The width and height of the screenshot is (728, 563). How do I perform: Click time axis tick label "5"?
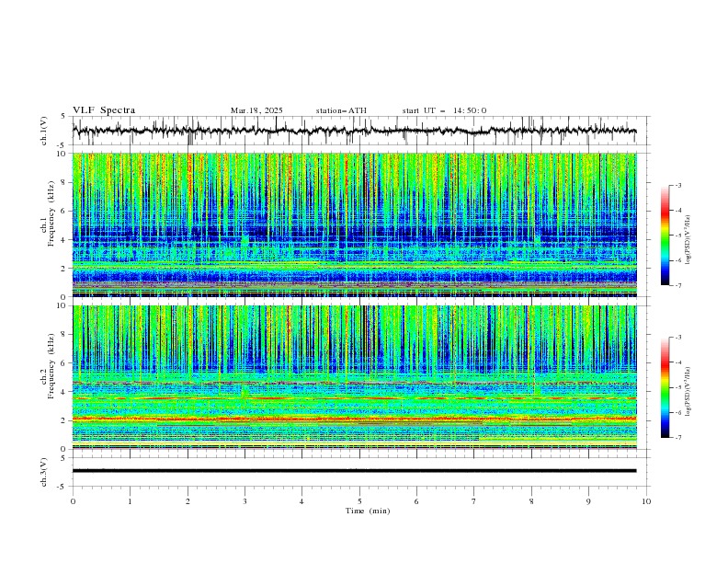click(359, 501)
